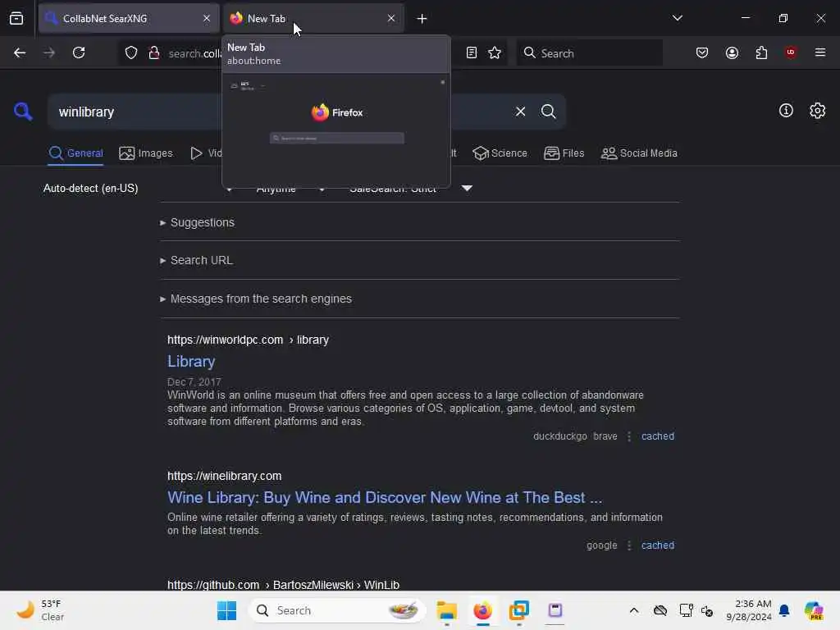Open the Extensions puzzle icon
This screenshot has height=630, width=840.
point(761,52)
